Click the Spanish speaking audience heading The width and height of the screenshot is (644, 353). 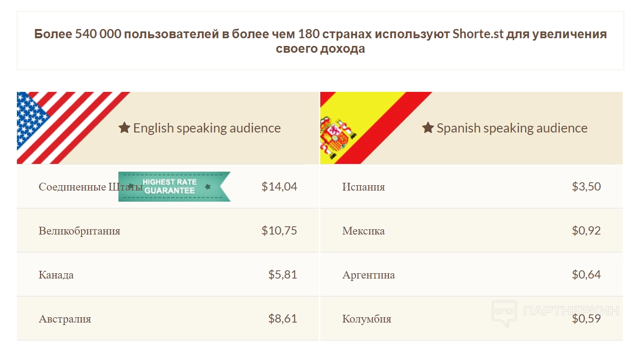coord(512,128)
